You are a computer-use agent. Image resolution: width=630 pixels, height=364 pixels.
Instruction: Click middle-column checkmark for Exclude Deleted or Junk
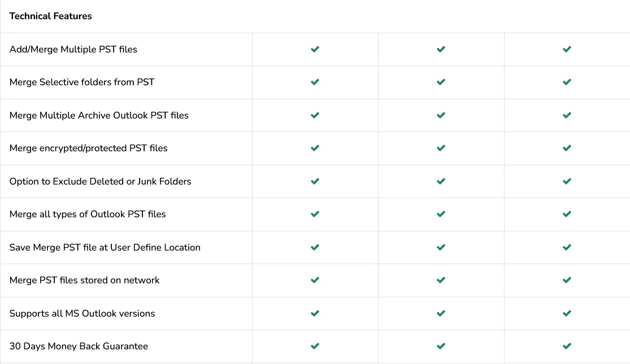(x=441, y=181)
